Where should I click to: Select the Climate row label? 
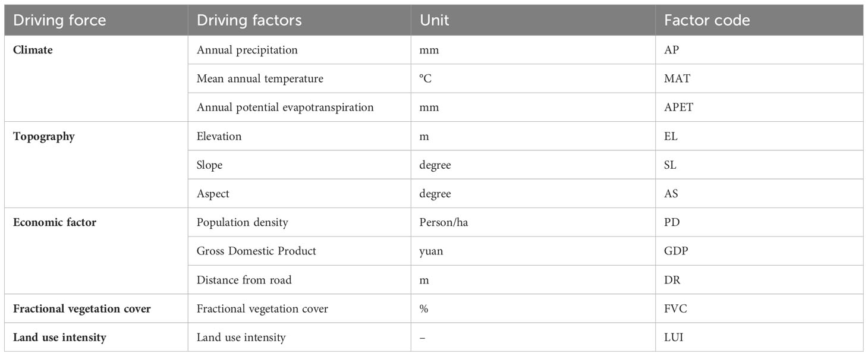[33, 50]
